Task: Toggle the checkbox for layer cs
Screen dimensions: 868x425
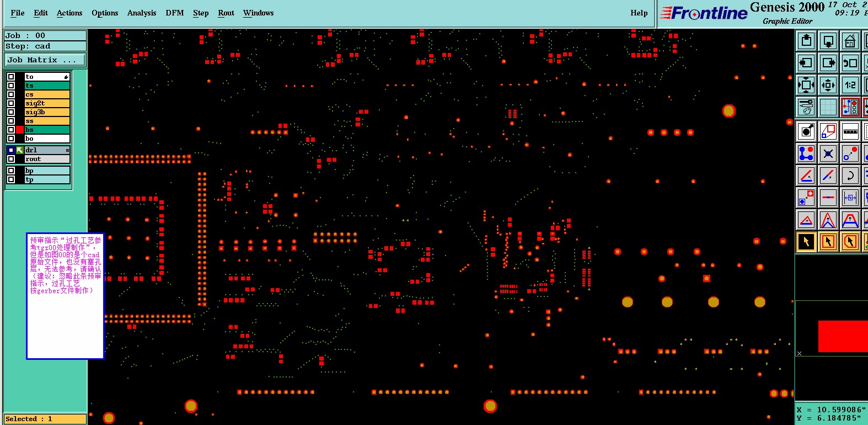Action: coord(11,94)
